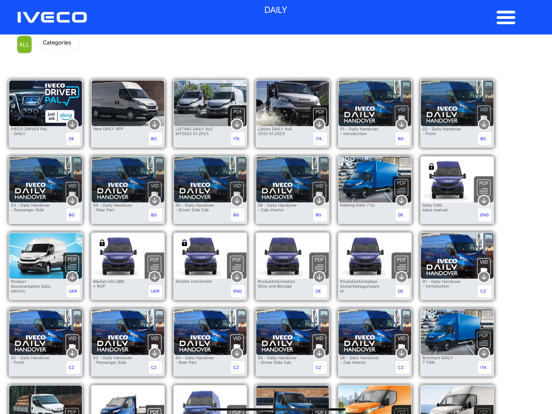Click lock icon on Market info SBR card
Viewport: 552px width, 414px height.
pos(102,243)
